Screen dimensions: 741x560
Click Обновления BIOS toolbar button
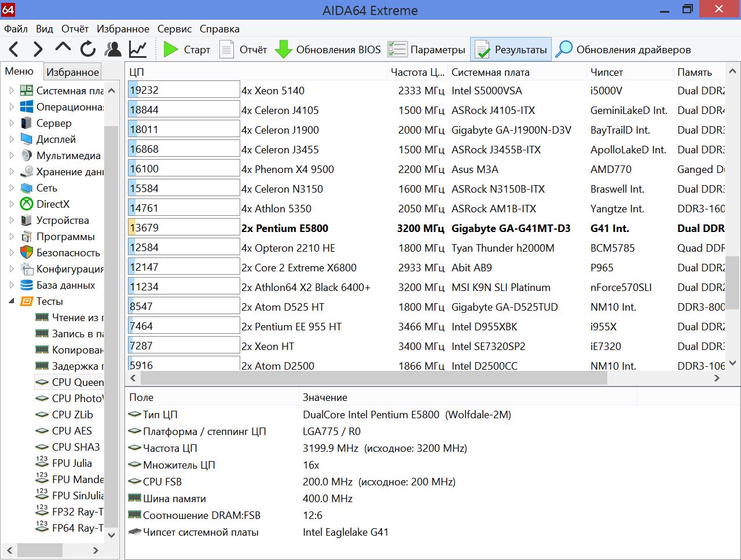328,50
